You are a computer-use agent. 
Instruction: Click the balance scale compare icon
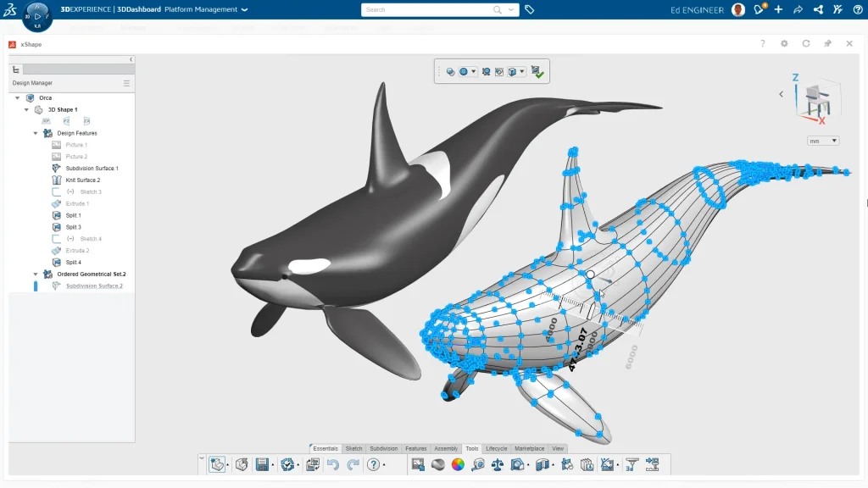click(498, 464)
